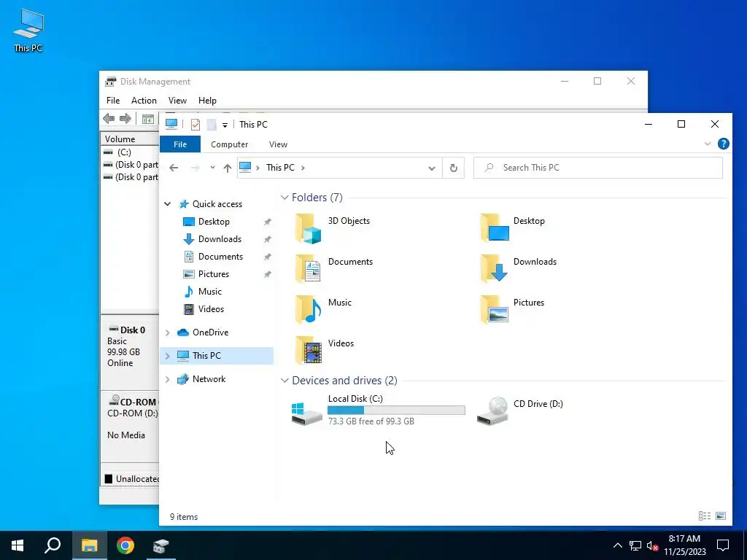
Task: Open taskbar search
Action: (53, 545)
